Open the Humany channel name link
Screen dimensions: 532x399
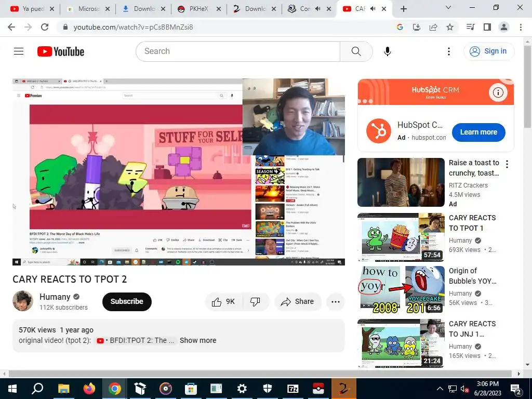pyautogui.click(x=55, y=297)
